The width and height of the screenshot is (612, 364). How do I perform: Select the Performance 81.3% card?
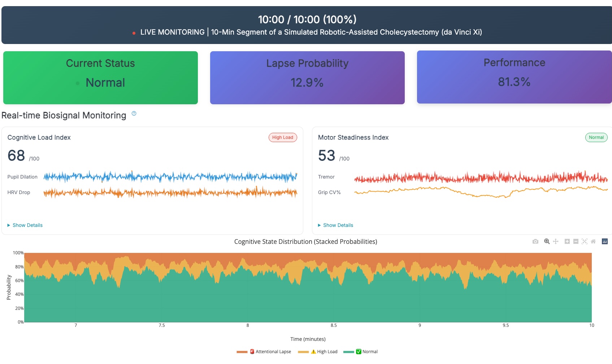(x=514, y=77)
